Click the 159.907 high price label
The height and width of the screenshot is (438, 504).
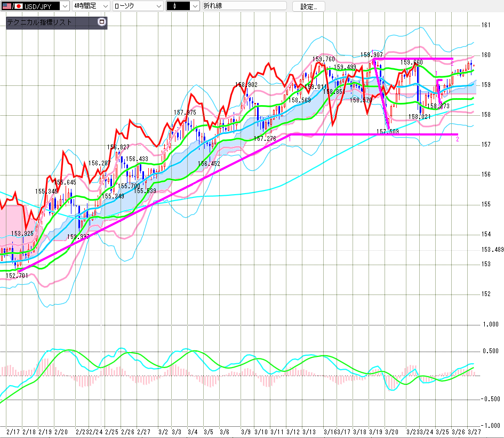[x=372, y=54]
